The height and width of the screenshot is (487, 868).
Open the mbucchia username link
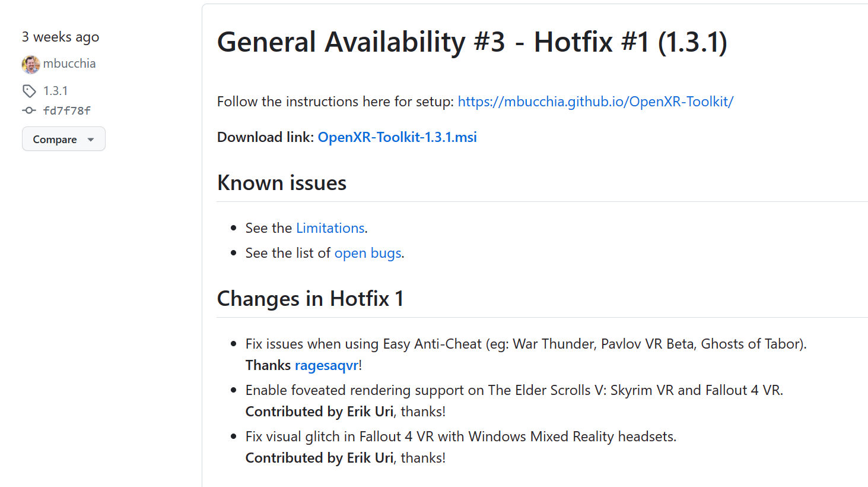69,64
